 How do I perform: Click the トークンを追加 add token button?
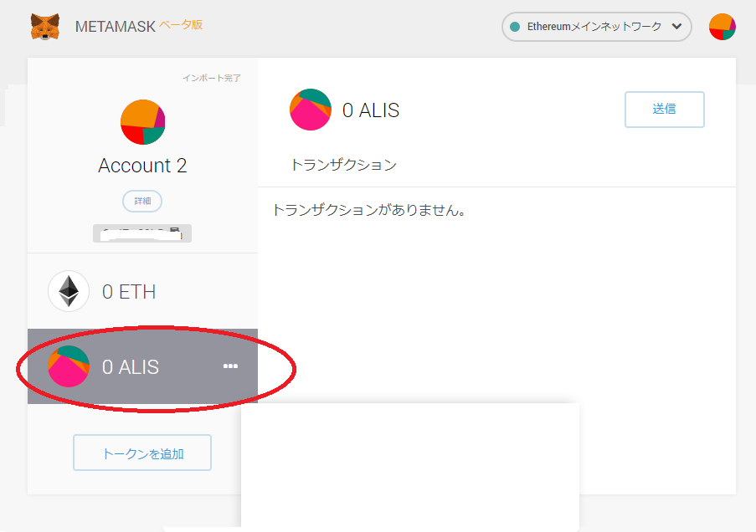142,453
